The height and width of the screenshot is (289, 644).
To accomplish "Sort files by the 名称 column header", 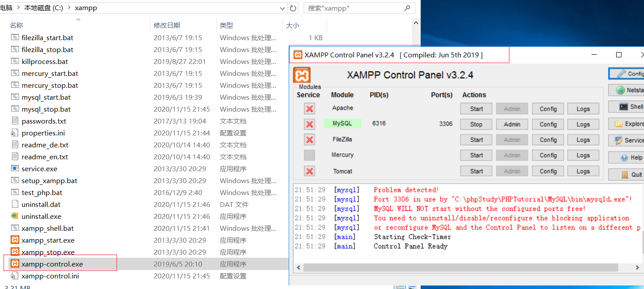I will tap(16, 26).
